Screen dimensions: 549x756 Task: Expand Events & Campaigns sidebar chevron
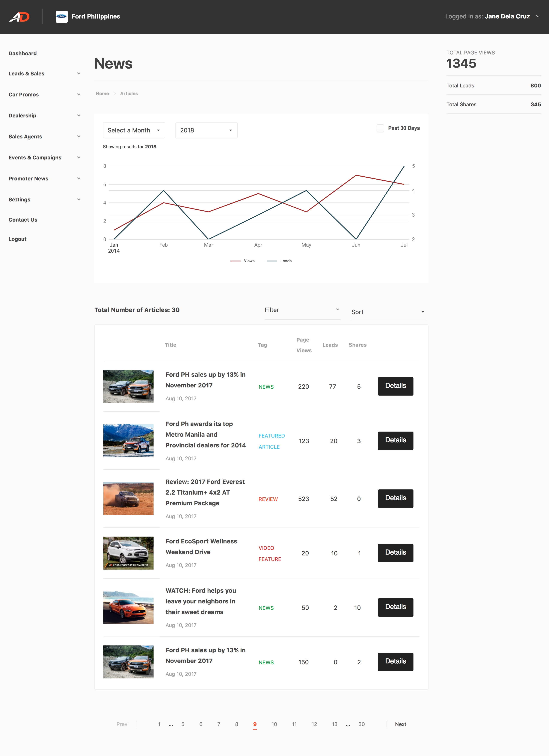[x=79, y=157]
